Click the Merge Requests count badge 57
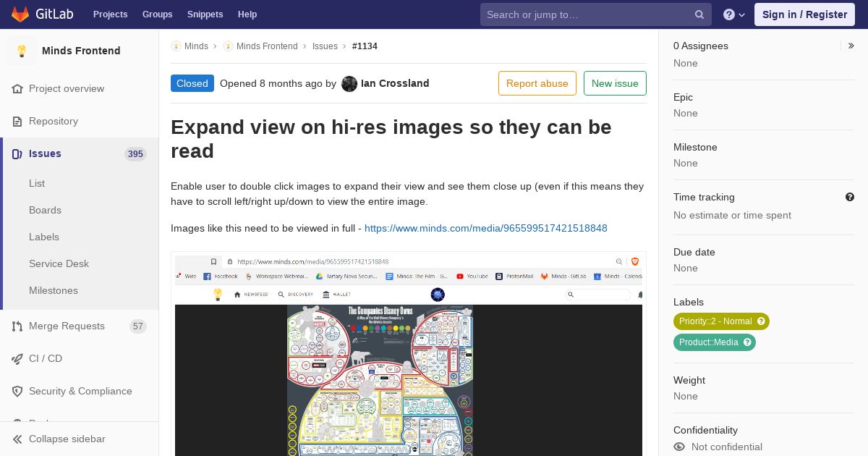The height and width of the screenshot is (456, 868). 138,326
